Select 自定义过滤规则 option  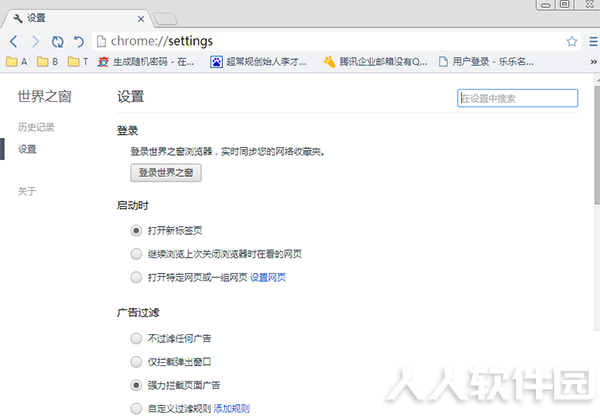tap(136, 408)
